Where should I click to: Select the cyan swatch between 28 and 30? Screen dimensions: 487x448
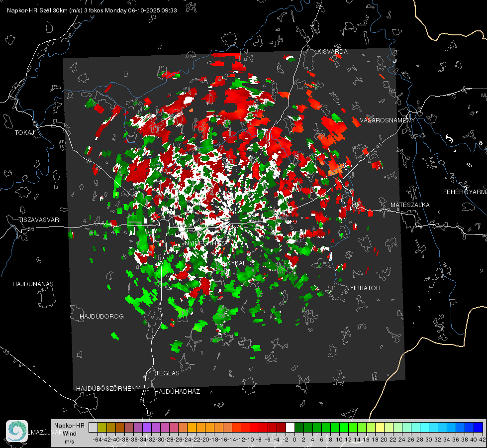(425, 428)
